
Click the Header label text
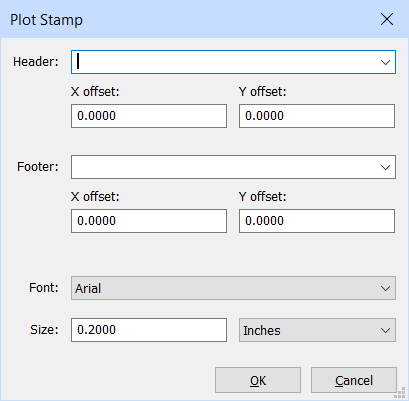click(x=36, y=62)
